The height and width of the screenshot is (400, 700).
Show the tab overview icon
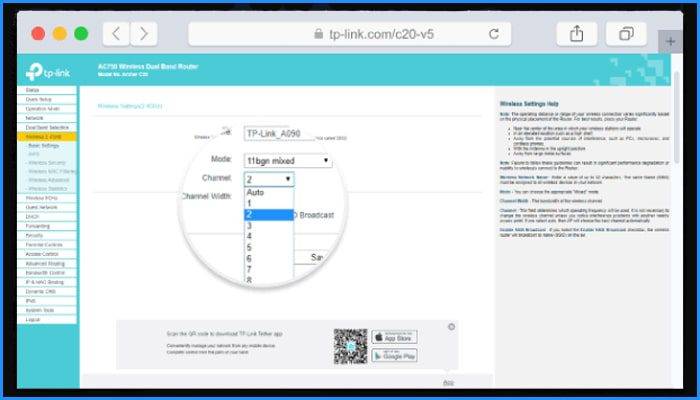point(626,33)
